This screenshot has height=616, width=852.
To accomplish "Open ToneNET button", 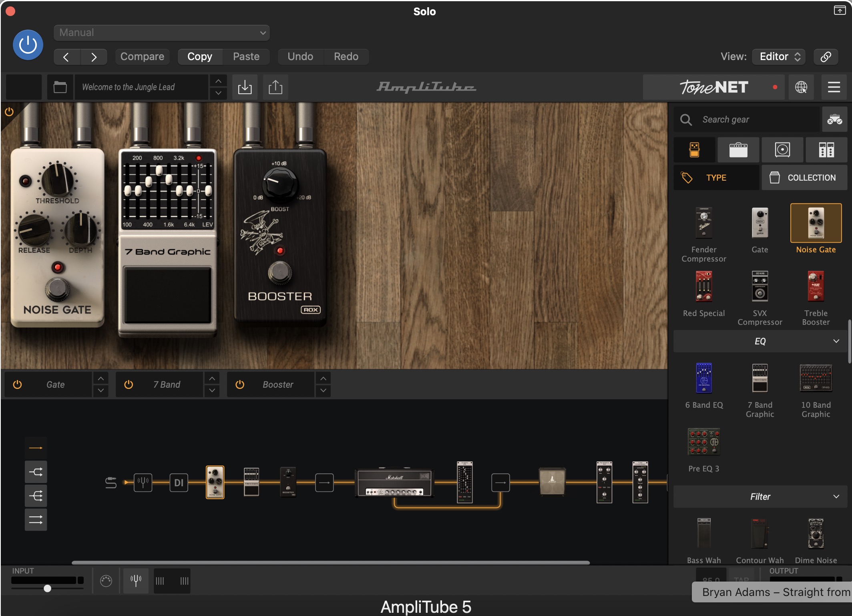I will [714, 87].
